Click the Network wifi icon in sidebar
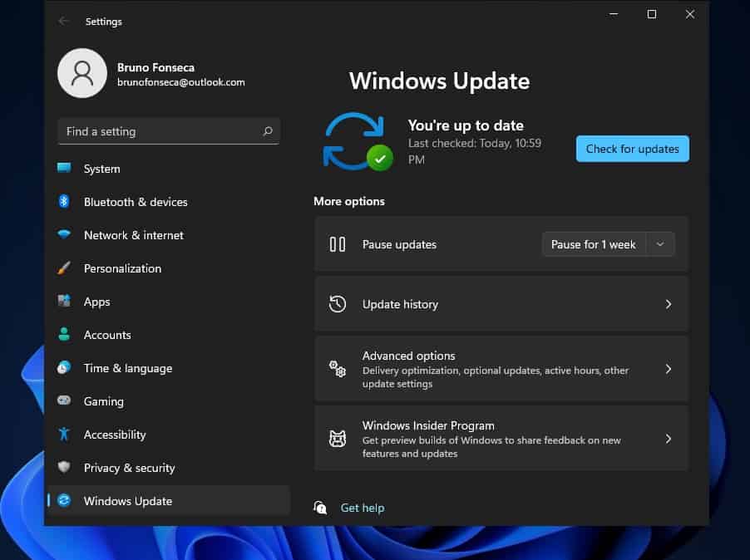The height and width of the screenshot is (560, 750). [x=64, y=234]
